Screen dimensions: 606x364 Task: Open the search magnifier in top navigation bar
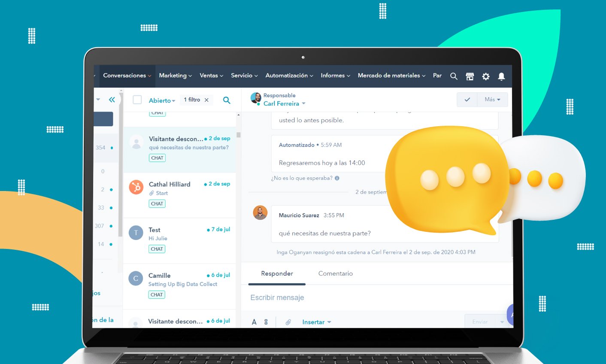pos(454,76)
